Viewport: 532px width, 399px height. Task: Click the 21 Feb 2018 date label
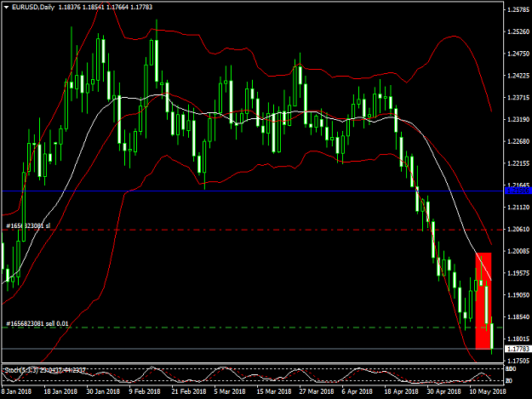tap(189, 391)
